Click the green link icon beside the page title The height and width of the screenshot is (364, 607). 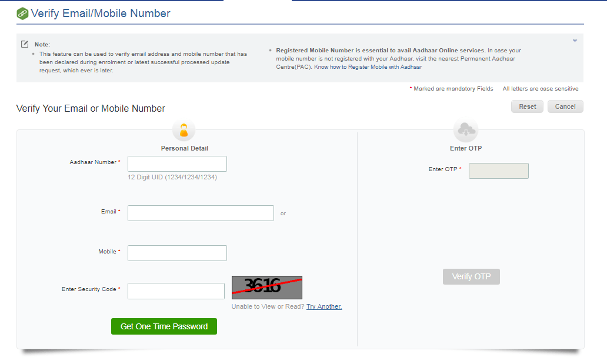click(x=22, y=13)
